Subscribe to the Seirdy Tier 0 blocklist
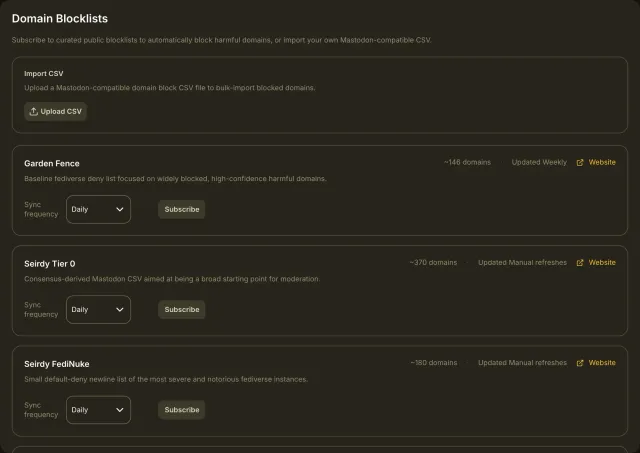 tap(182, 310)
